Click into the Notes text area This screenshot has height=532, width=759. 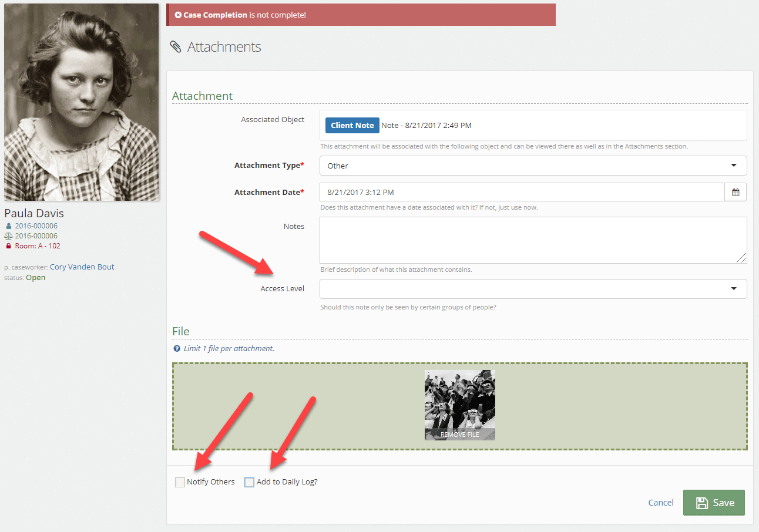533,240
